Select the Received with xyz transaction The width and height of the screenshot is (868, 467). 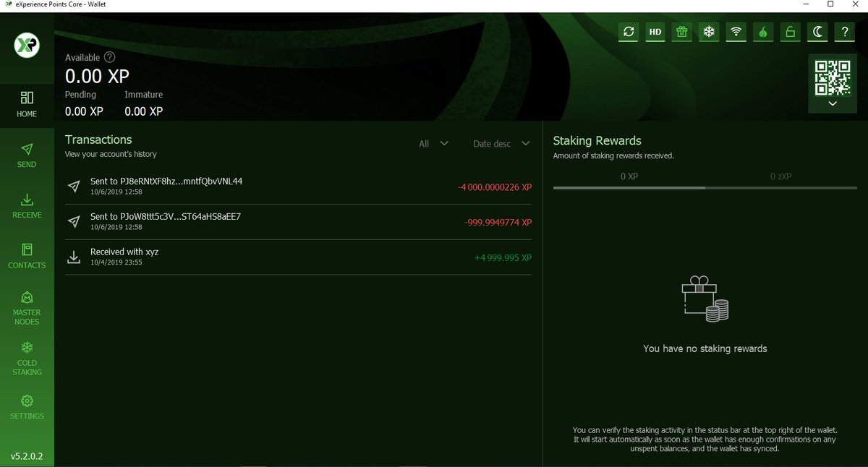298,257
